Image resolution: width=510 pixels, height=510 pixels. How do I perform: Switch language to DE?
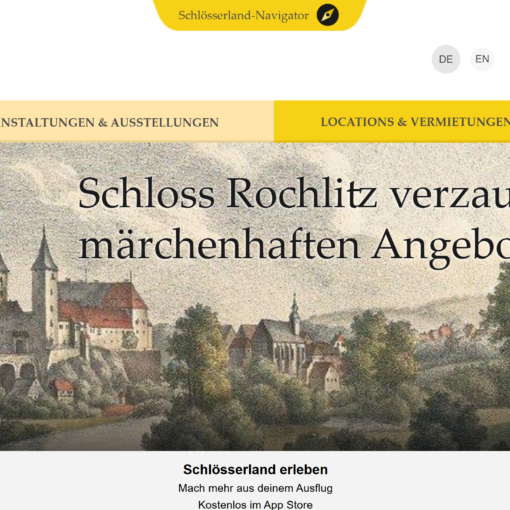point(446,59)
